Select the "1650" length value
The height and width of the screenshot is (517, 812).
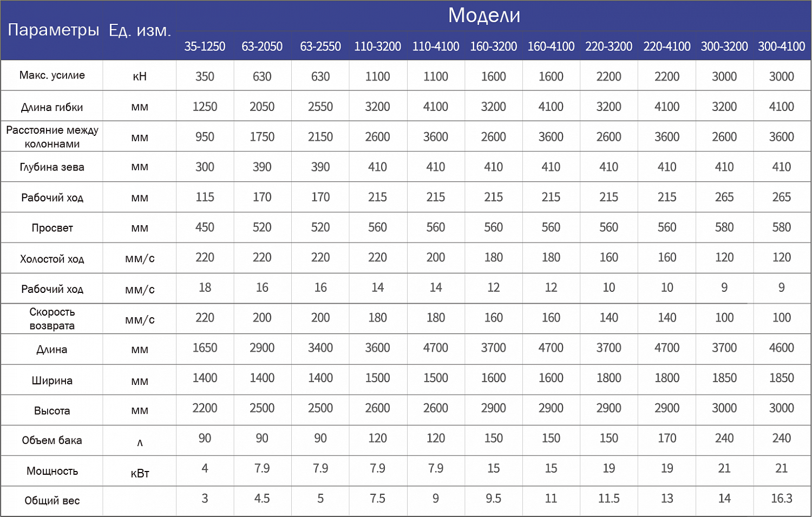[205, 348]
